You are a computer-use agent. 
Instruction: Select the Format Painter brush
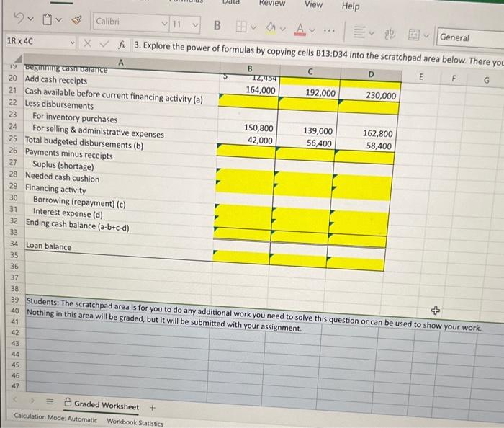tap(76, 20)
